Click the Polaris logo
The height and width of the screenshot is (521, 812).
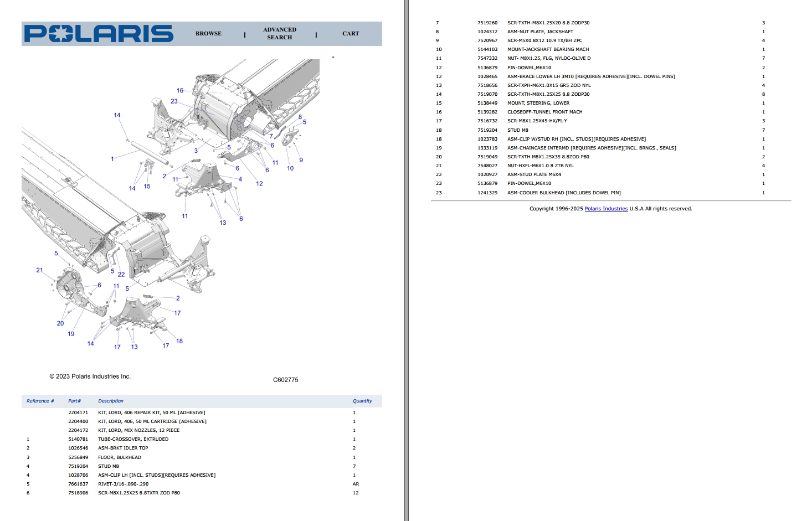point(99,34)
